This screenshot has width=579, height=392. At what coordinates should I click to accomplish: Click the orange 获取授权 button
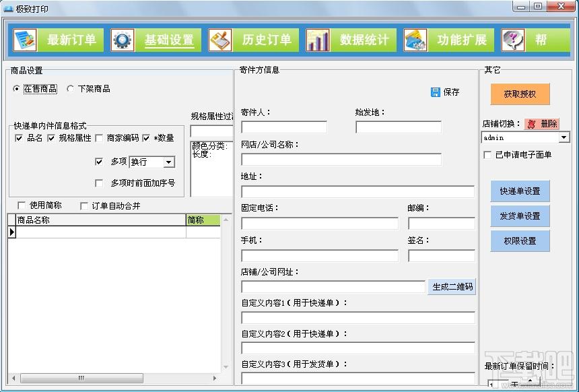click(520, 94)
